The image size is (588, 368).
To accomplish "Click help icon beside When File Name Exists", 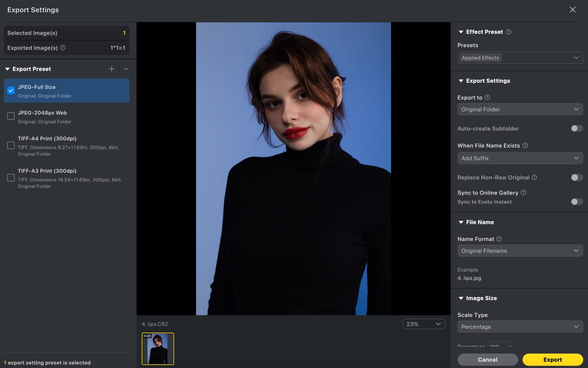I will [525, 145].
